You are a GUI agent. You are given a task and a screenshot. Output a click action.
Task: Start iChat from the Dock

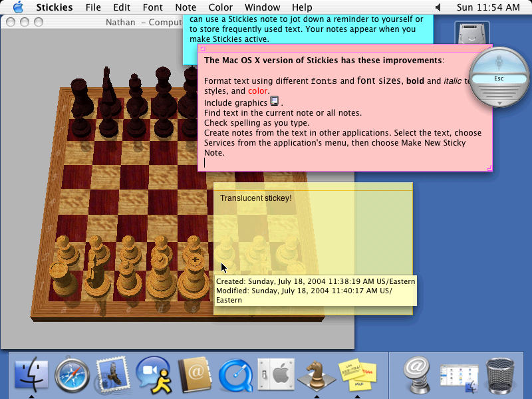[153, 374]
